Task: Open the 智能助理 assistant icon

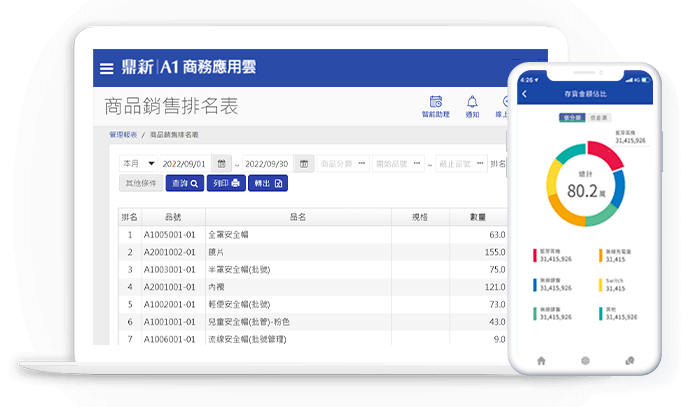Action: (x=436, y=106)
